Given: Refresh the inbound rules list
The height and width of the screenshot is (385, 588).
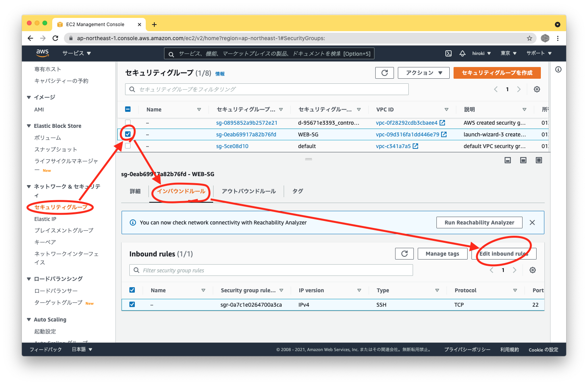Looking at the screenshot, I should click(x=404, y=254).
